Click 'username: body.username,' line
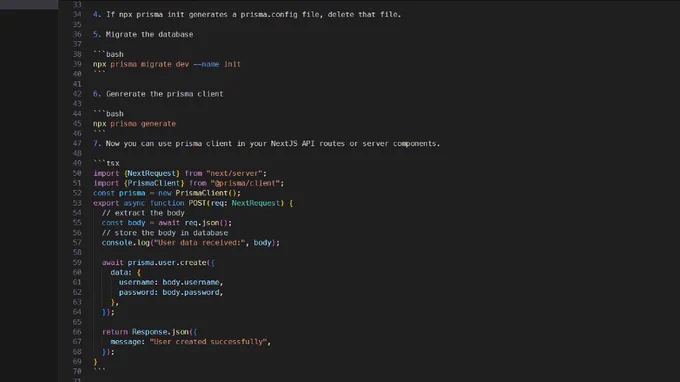680x382 pixels. [171, 282]
